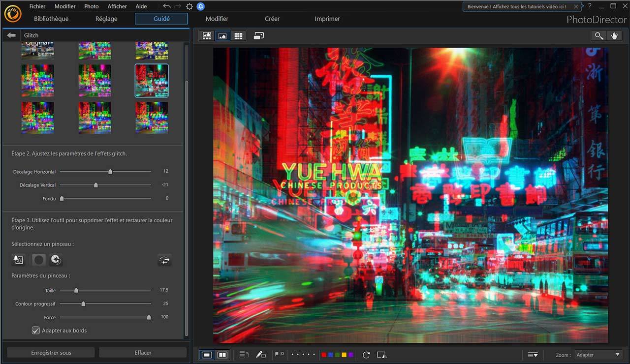This screenshot has height=364, width=630.
Task: Click the back arrow beside the Glitch title
Action: tap(11, 35)
